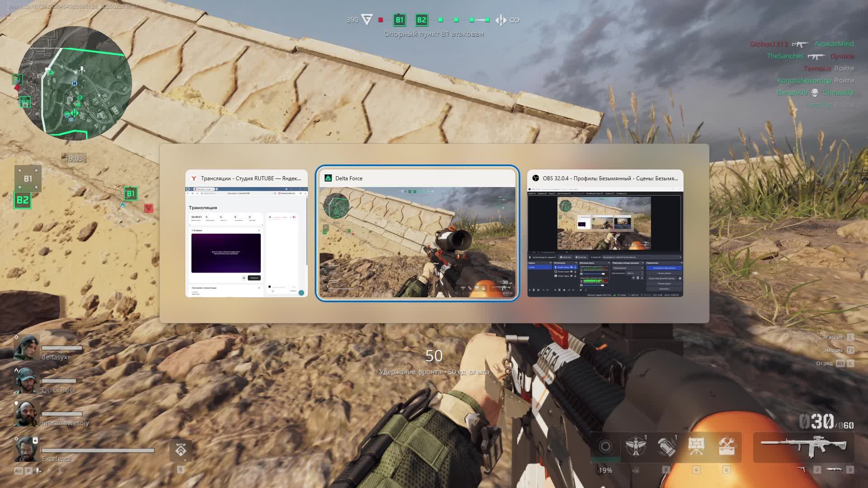
Task: Click the Excelente squad health bar
Action: click(98, 450)
